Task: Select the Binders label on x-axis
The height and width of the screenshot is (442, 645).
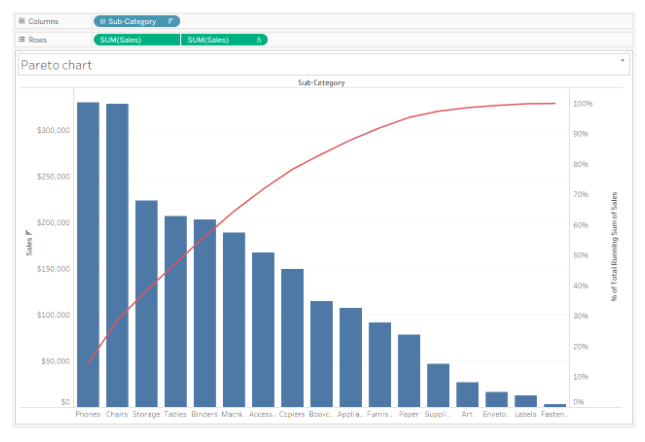Action: point(204,413)
